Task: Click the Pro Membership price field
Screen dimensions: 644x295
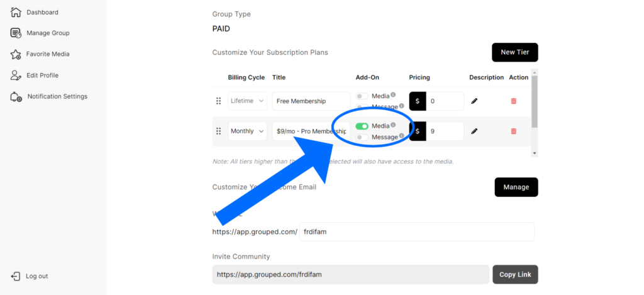Action: 445,131
